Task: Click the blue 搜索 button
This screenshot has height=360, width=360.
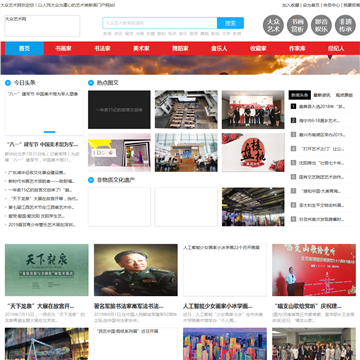Action: pyautogui.click(x=230, y=23)
